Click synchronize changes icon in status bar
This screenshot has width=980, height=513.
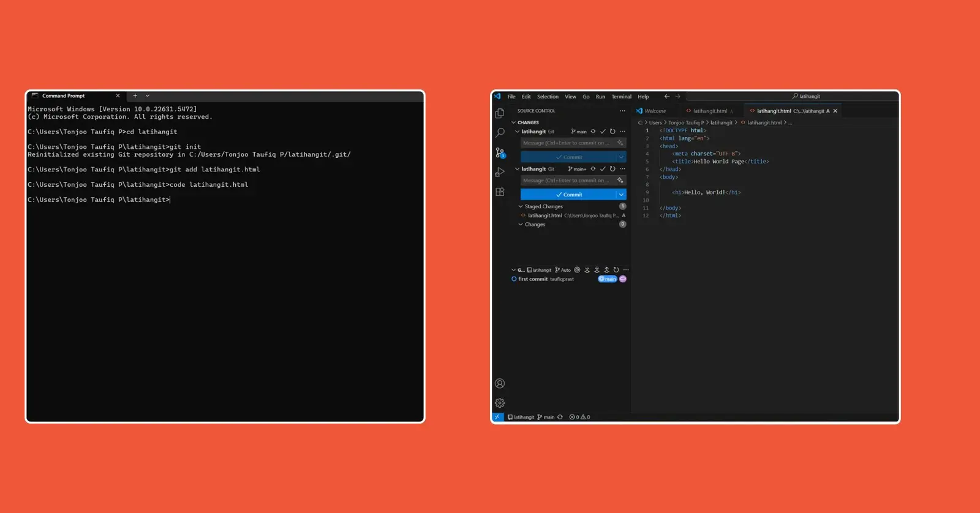click(560, 417)
